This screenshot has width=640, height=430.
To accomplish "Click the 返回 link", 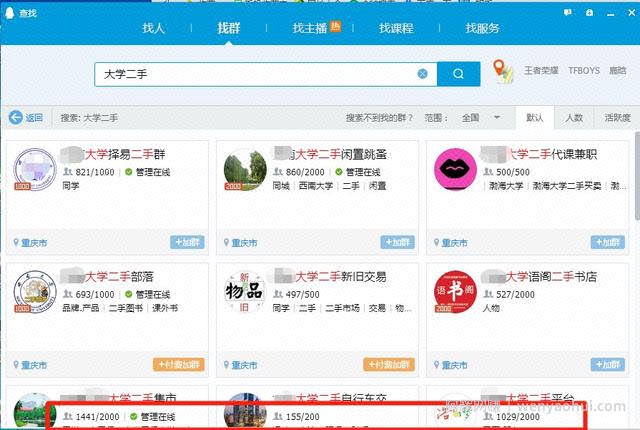I will 34,117.
